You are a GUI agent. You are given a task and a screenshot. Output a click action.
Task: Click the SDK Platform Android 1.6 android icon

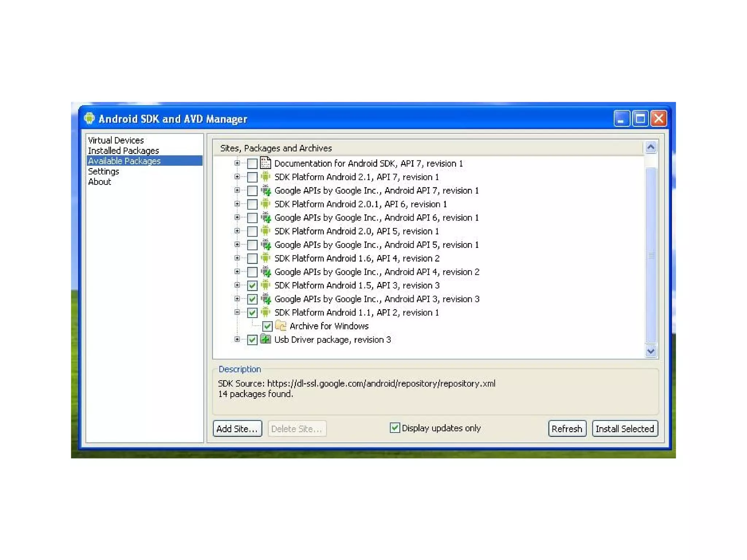click(x=266, y=258)
